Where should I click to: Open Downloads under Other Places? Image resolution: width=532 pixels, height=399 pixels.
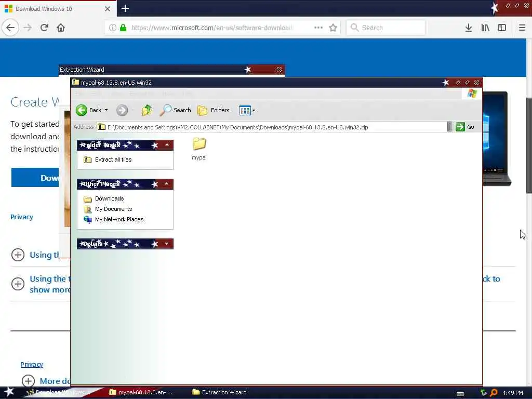click(x=109, y=199)
